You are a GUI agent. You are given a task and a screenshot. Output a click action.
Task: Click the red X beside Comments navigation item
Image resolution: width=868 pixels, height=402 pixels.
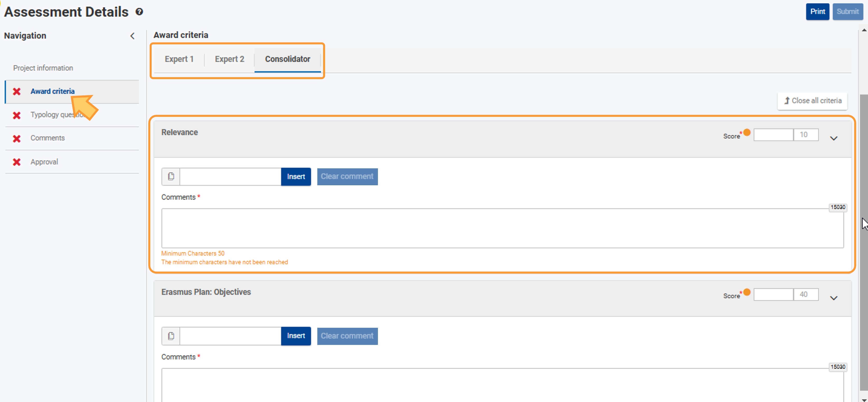(16, 139)
